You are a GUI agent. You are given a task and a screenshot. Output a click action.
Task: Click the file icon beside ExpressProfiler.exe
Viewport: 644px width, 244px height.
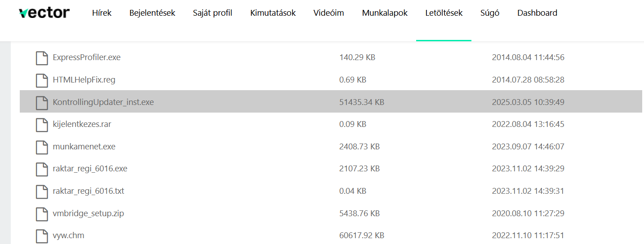tap(42, 58)
